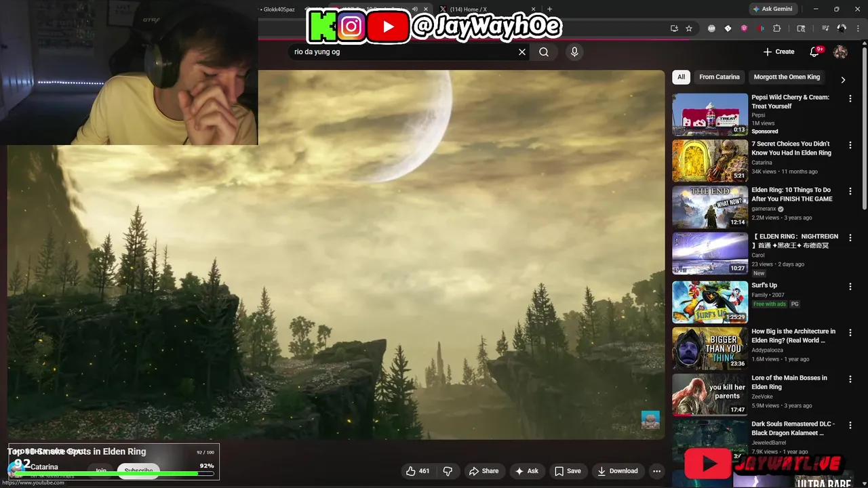Open more actions ellipsis below video
This screenshot has width=868, height=488.
656,471
